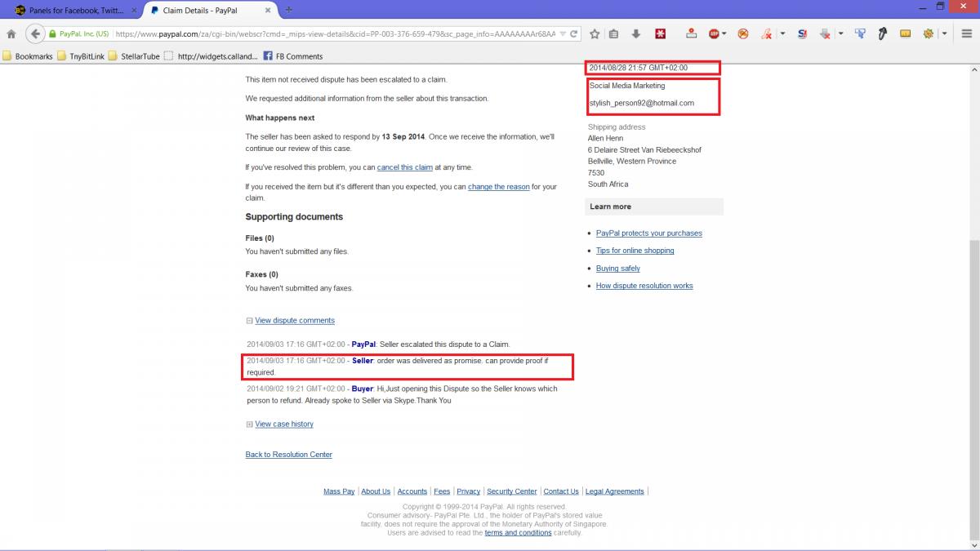Click the cancel this claim link

(405, 167)
